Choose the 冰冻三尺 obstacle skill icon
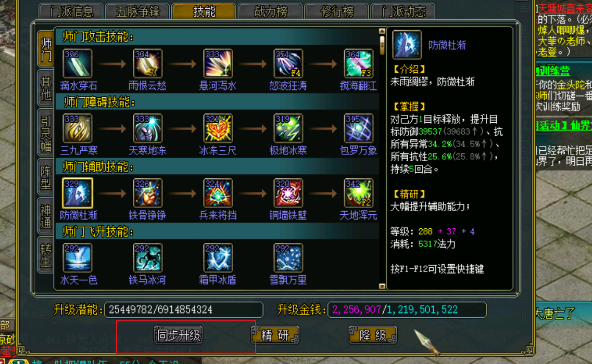This screenshot has width=592, height=364. (218, 128)
